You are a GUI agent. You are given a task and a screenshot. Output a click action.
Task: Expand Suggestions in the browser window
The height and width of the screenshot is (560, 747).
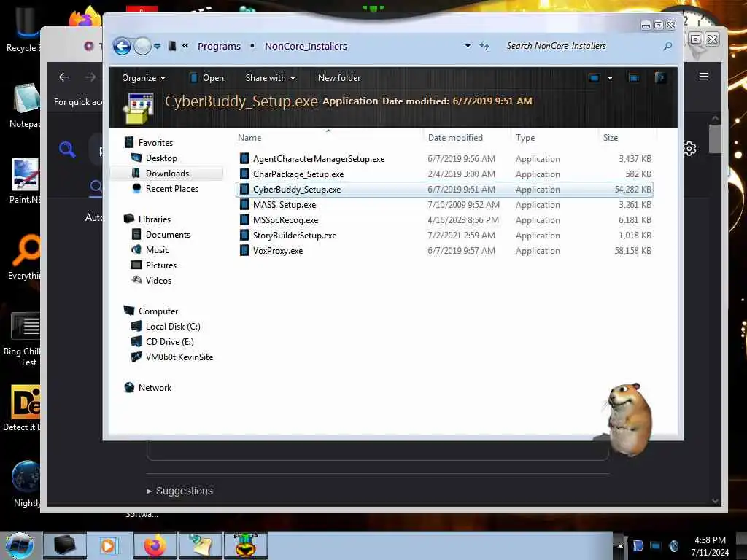[179, 491]
